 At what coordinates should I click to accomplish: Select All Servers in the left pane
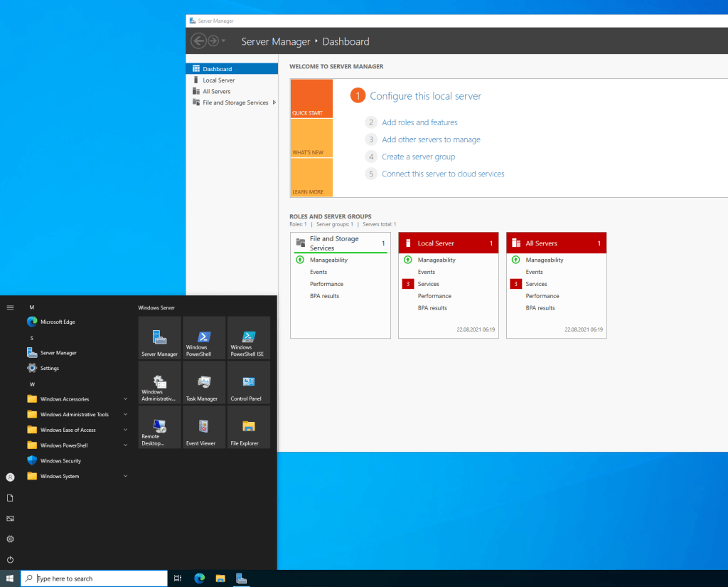click(232, 91)
